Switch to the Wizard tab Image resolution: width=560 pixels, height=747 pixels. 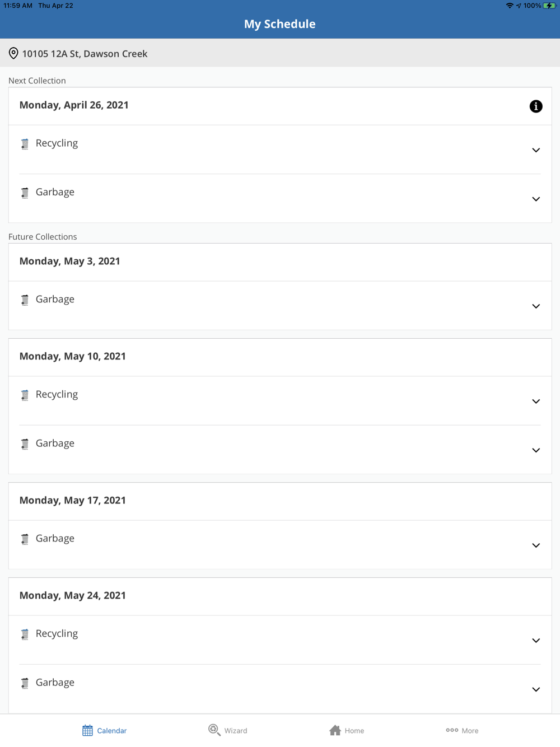tap(228, 730)
